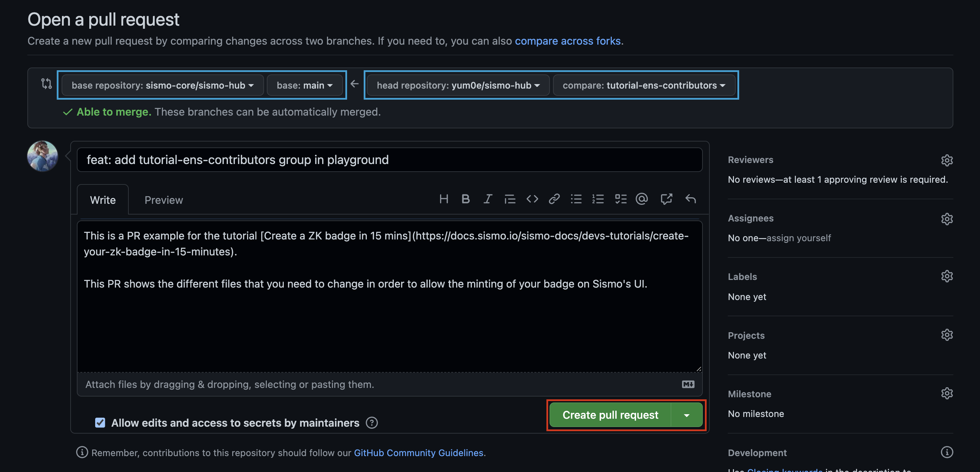
Task: Open compare across forks link
Action: [x=568, y=41]
